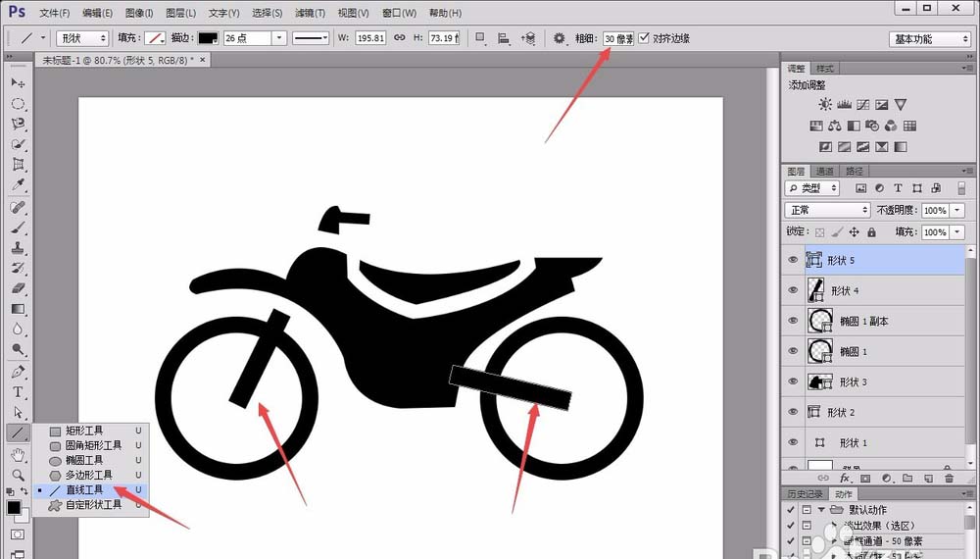Select the Hand tool
Screen dimensions: 980x559
point(18,455)
